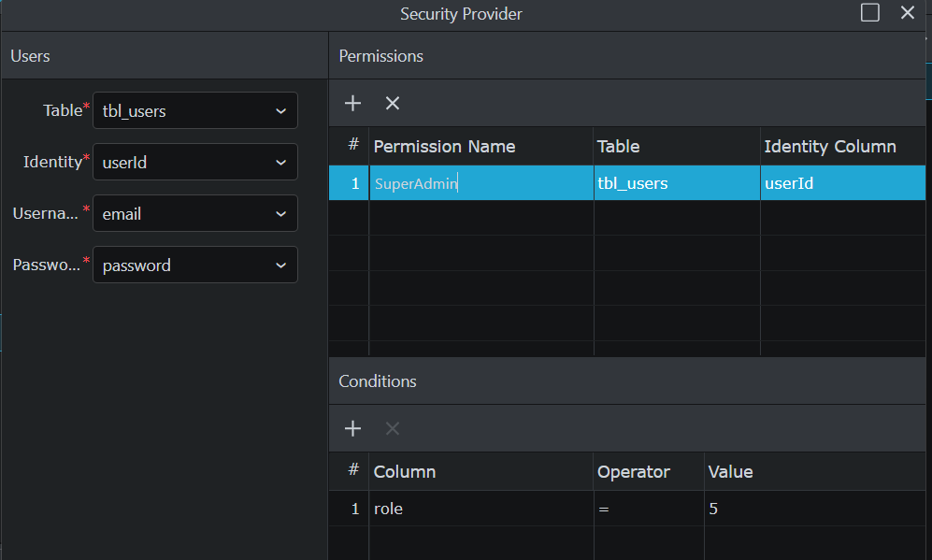Edit the SuperAdmin permission name field
This screenshot has width=932, height=560.
pyautogui.click(x=480, y=183)
